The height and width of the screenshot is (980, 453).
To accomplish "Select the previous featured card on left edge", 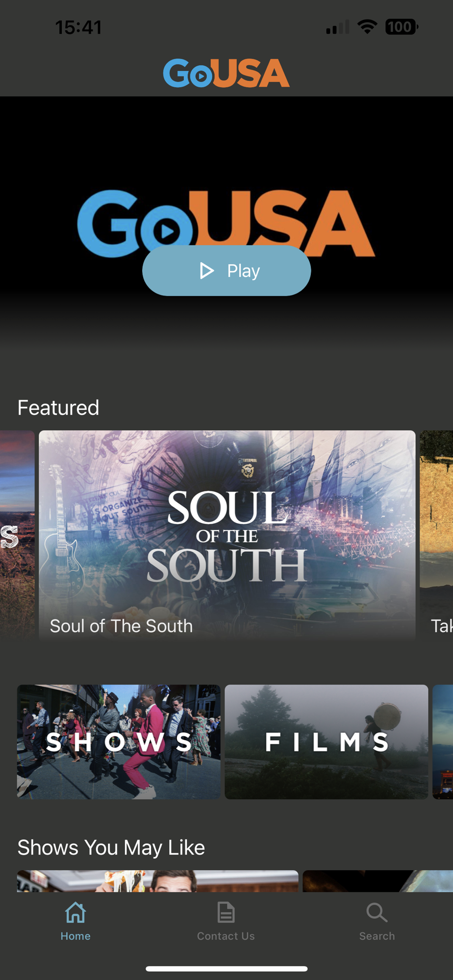I will coord(17,535).
